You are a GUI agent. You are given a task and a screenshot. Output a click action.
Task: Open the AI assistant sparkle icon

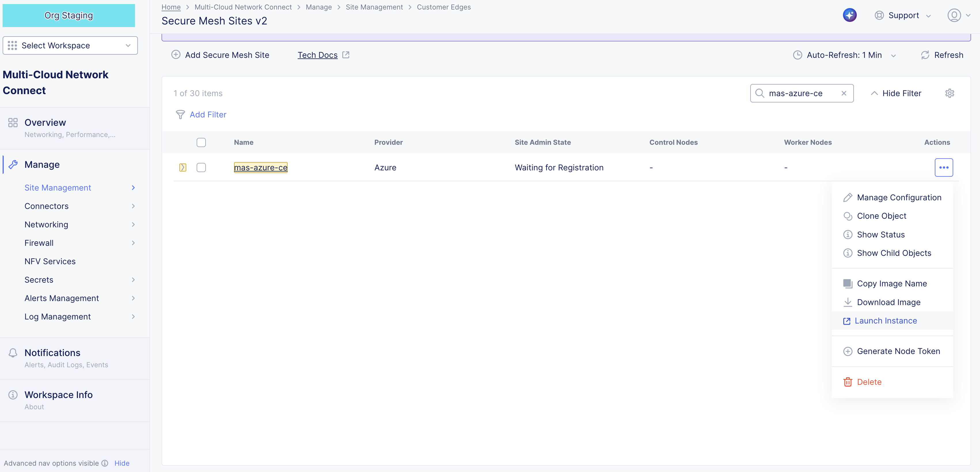click(x=850, y=15)
